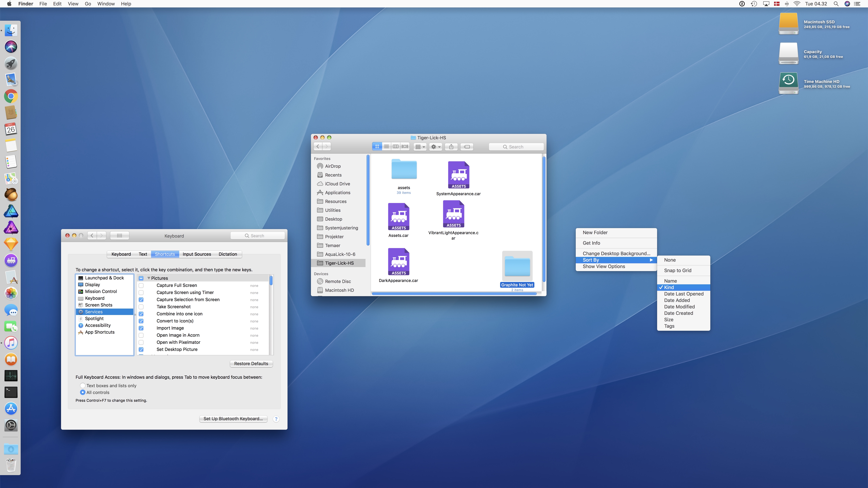The height and width of the screenshot is (488, 868).
Task: Select the DarkAppearance.car file
Action: [398, 262]
